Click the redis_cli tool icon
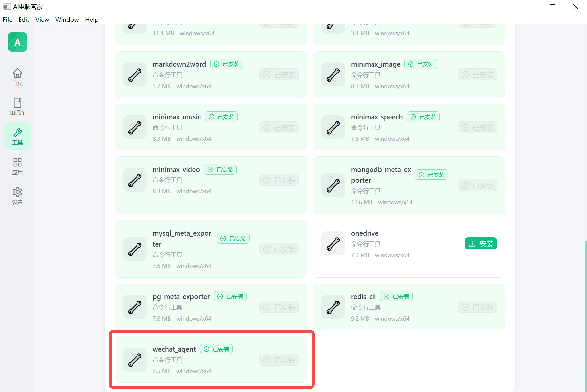587x392 pixels. click(333, 307)
